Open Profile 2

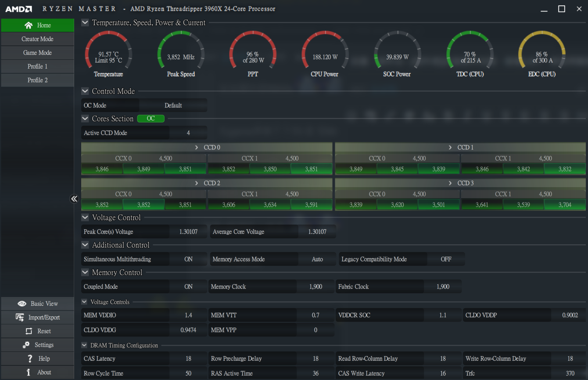(38, 80)
